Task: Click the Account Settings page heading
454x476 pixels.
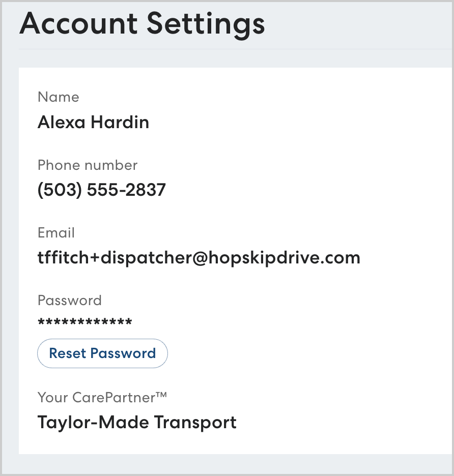Action: tap(142, 23)
